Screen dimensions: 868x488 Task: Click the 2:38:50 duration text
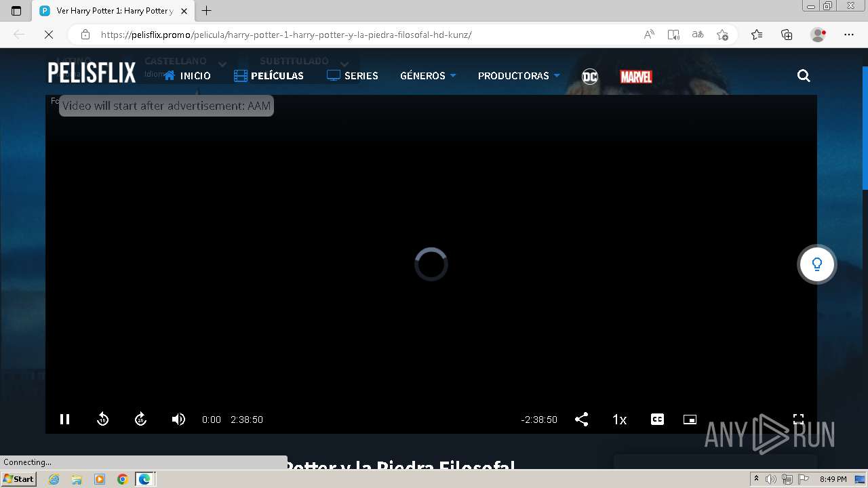point(247,420)
